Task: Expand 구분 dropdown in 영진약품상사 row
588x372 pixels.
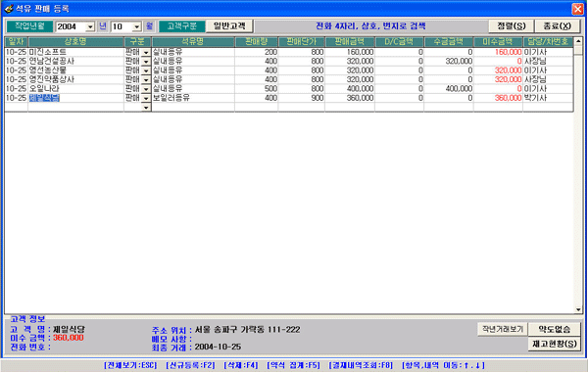Action: pos(146,80)
